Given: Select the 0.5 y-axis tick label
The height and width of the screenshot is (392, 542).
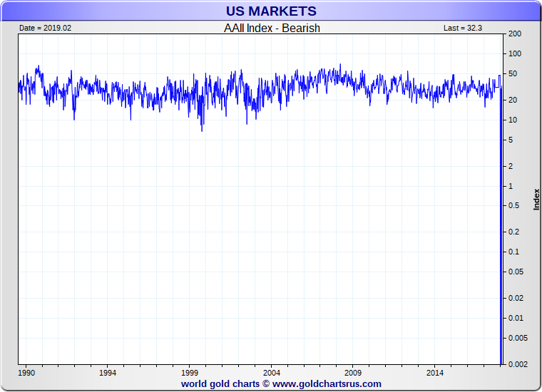Looking at the screenshot, I should [513, 206].
